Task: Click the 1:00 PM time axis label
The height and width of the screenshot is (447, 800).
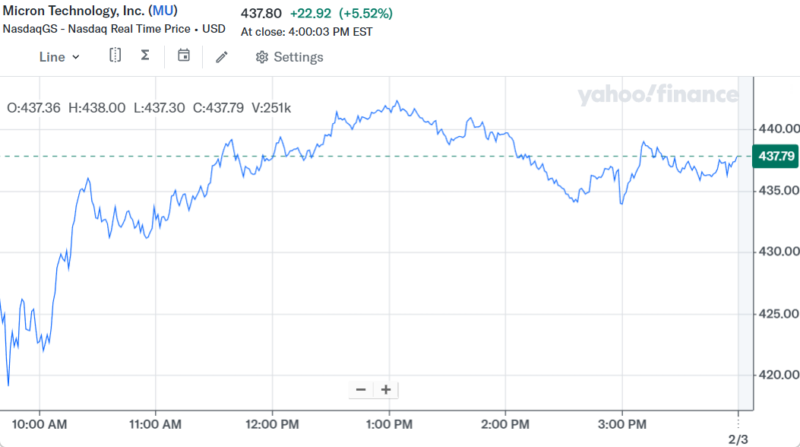Action: [x=389, y=423]
